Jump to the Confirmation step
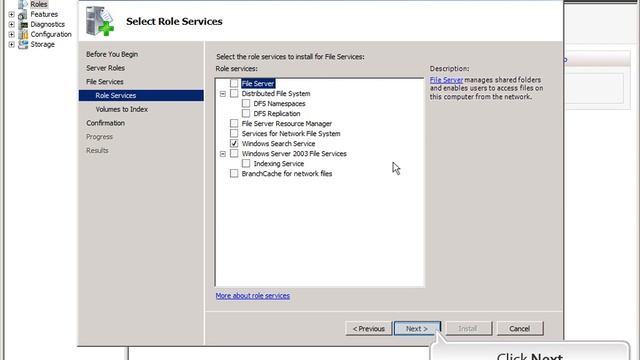640x360 pixels. (x=105, y=123)
